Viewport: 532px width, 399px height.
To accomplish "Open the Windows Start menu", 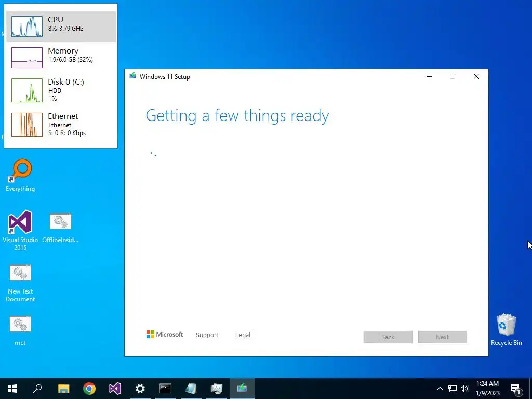I will (12, 389).
